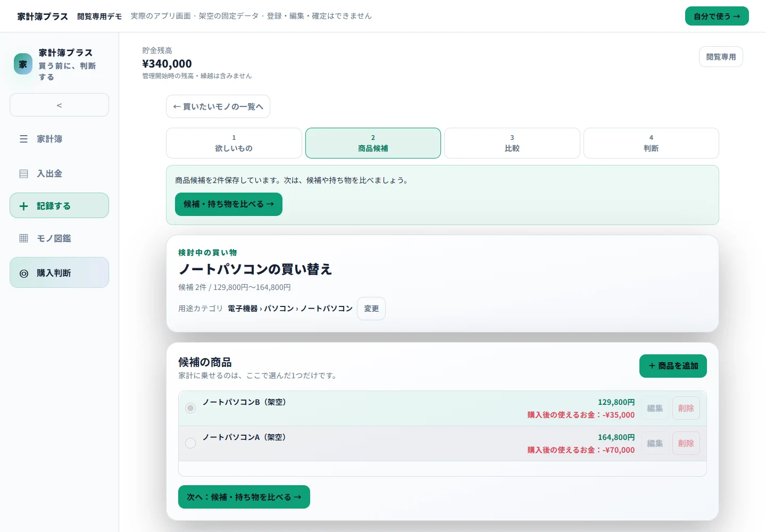Click the ノートパソコンA（架空） product name
This screenshot has width=766, height=532.
coord(246,437)
